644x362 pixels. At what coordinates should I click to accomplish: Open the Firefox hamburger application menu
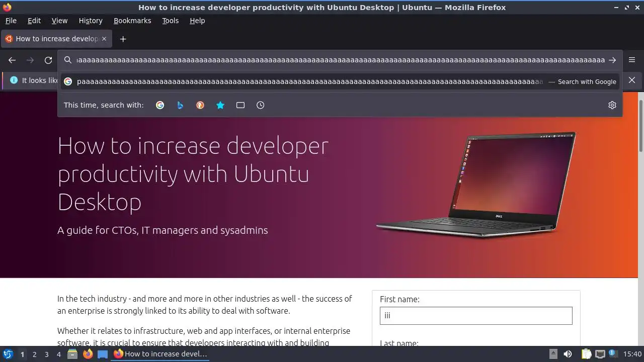pyautogui.click(x=632, y=60)
